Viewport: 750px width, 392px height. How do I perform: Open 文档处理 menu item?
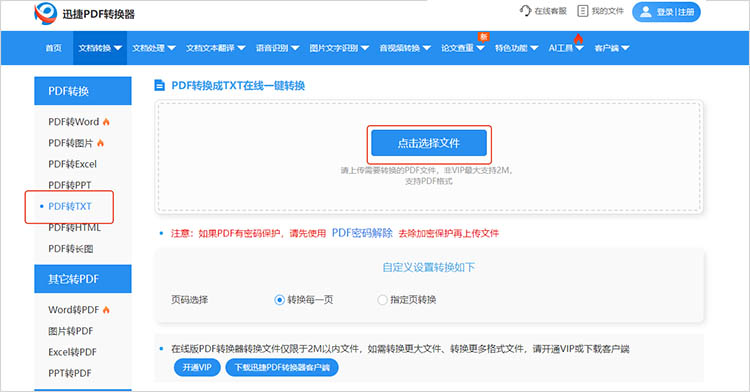coord(154,48)
